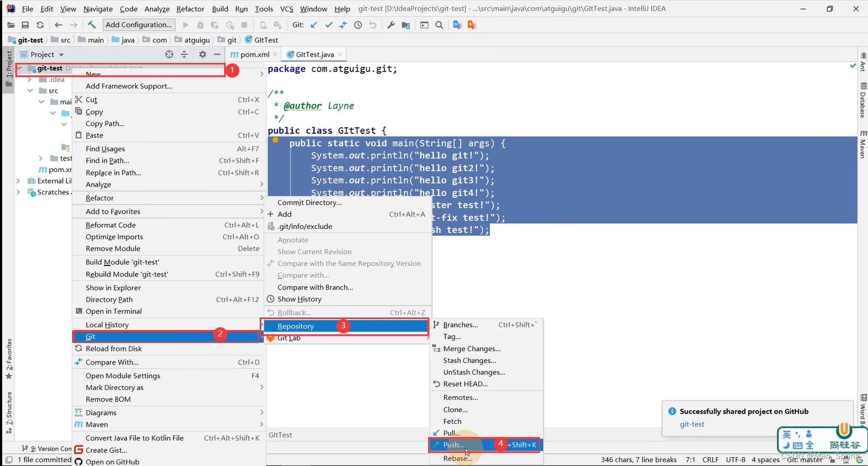Click Git rollback undo icon
This screenshot has width=868, height=466.
coord(373,25)
